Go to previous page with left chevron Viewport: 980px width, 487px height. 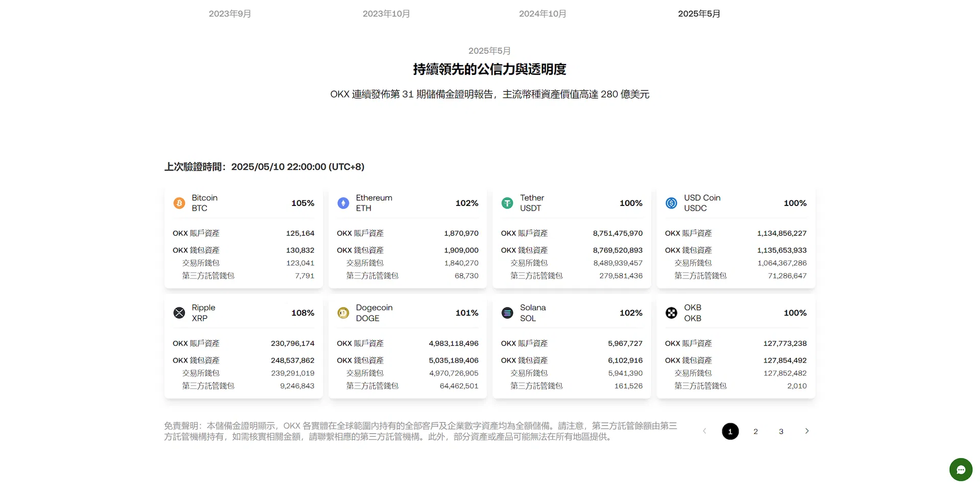point(704,431)
